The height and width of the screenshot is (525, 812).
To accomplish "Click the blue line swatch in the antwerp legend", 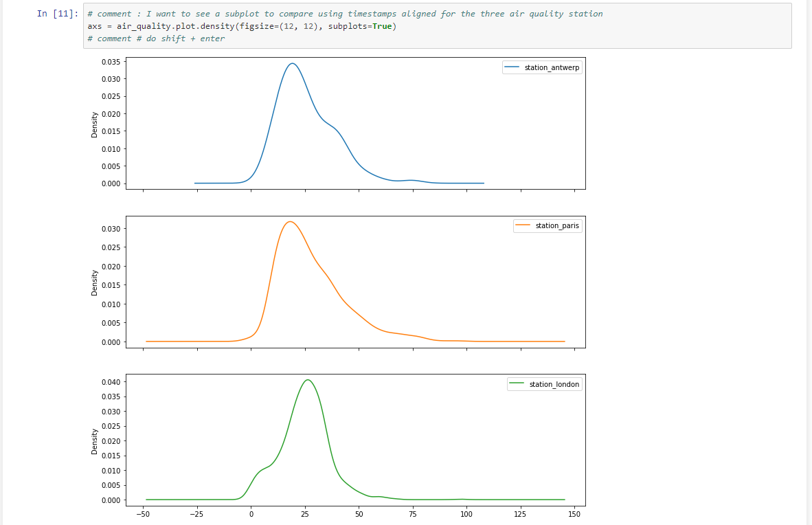I will [x=513, y=68].
